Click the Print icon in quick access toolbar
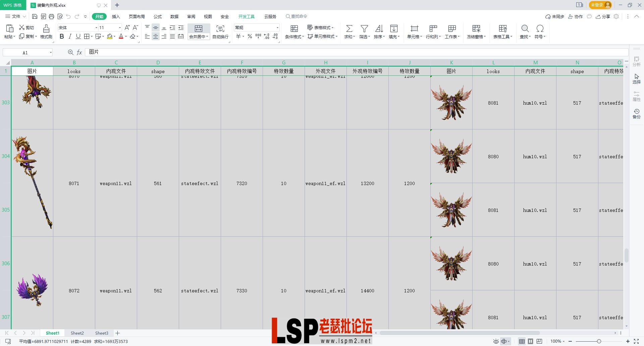 tap(51, 16)
